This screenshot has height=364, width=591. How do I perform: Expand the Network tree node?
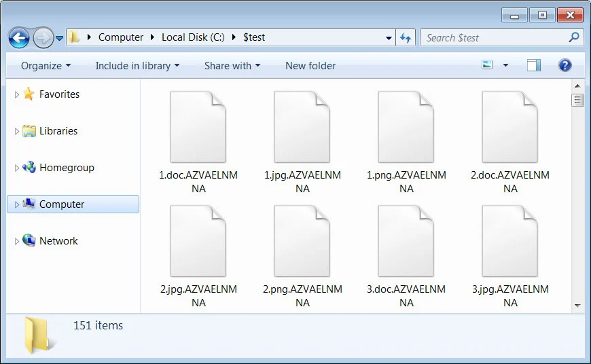click(16, 241)
